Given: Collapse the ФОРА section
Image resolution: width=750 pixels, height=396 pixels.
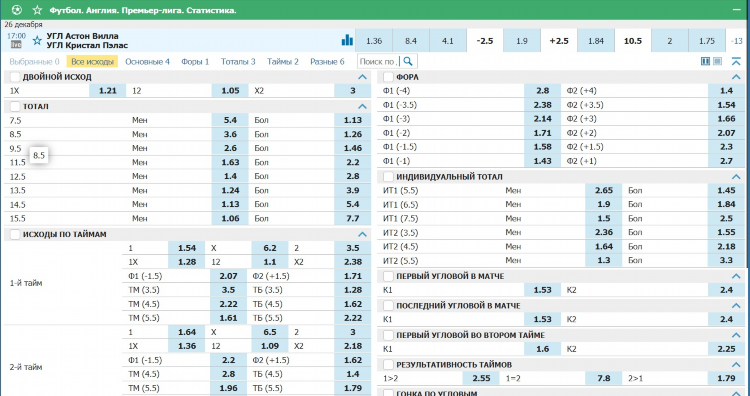Looking at the screenshot, I should click(736, 77).
